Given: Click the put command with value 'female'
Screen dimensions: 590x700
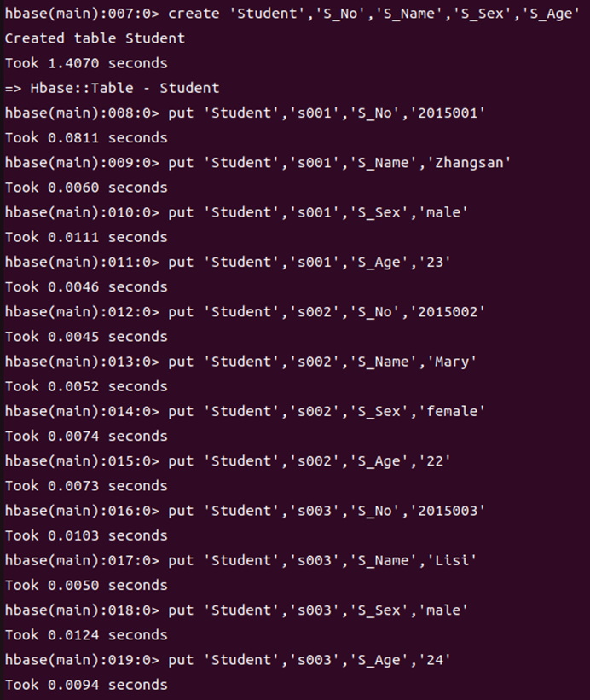Looking at the screenshot, I should pos(245,412).
